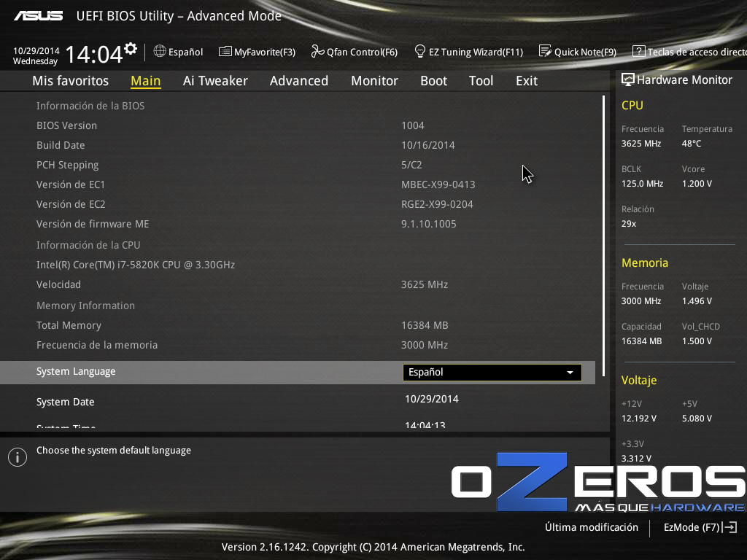
Task: Click the ME firmware value 9.1.10.1005
Action: pos(429,224)
